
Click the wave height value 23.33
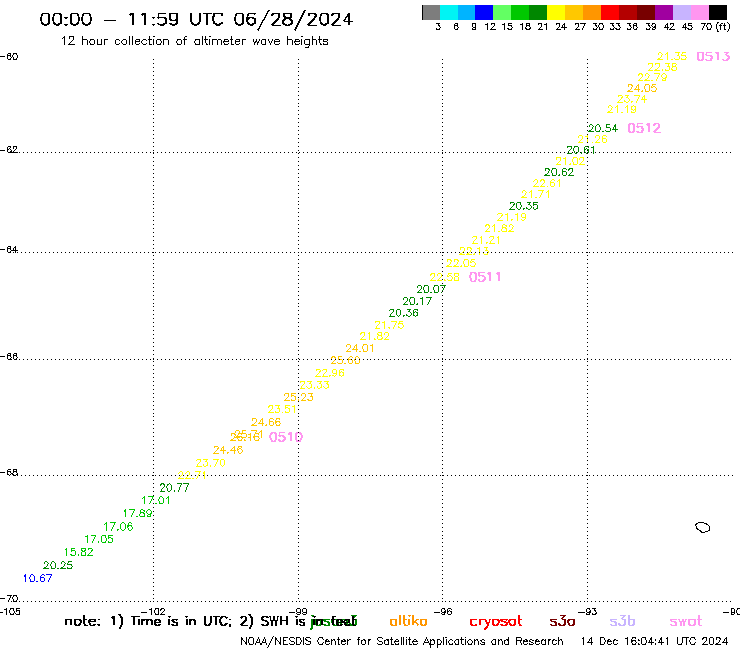314,385
